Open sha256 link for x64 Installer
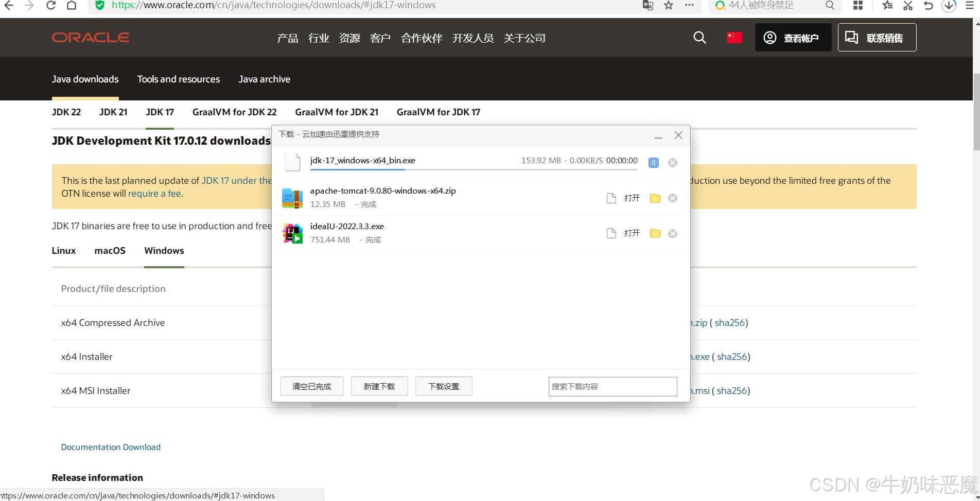This screenshot has width=980, height=501. (732, 357)
